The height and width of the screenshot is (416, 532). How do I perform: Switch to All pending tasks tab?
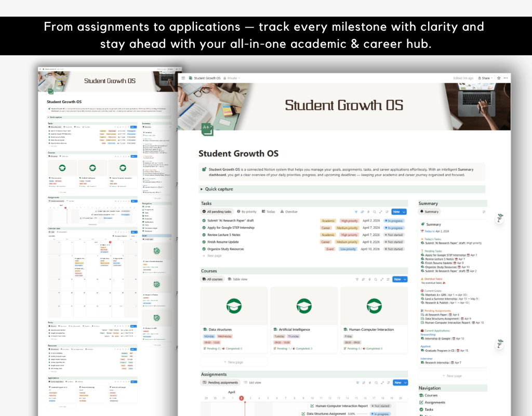[217, 212]
